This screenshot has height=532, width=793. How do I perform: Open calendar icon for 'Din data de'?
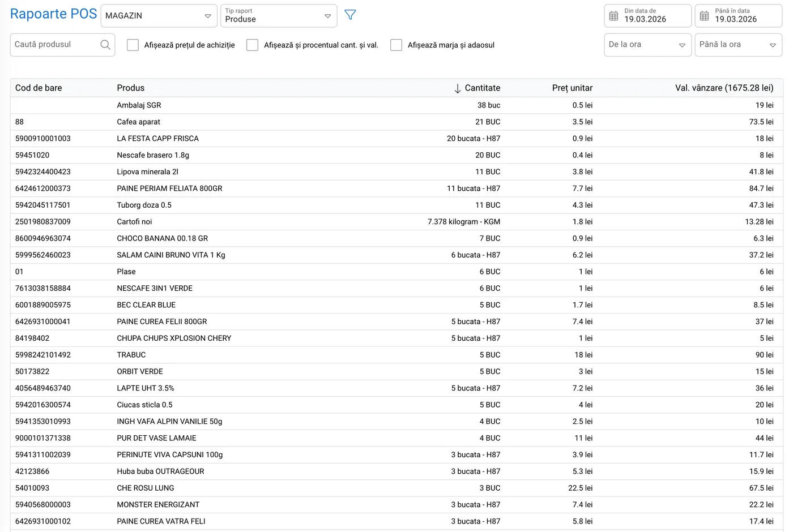(613, 16)
